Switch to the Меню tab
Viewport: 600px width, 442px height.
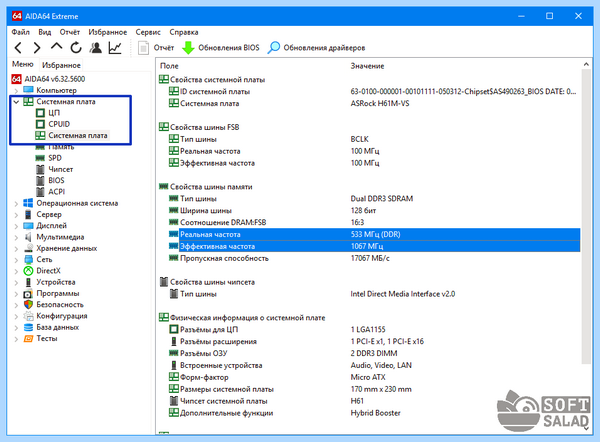(23, 64)
